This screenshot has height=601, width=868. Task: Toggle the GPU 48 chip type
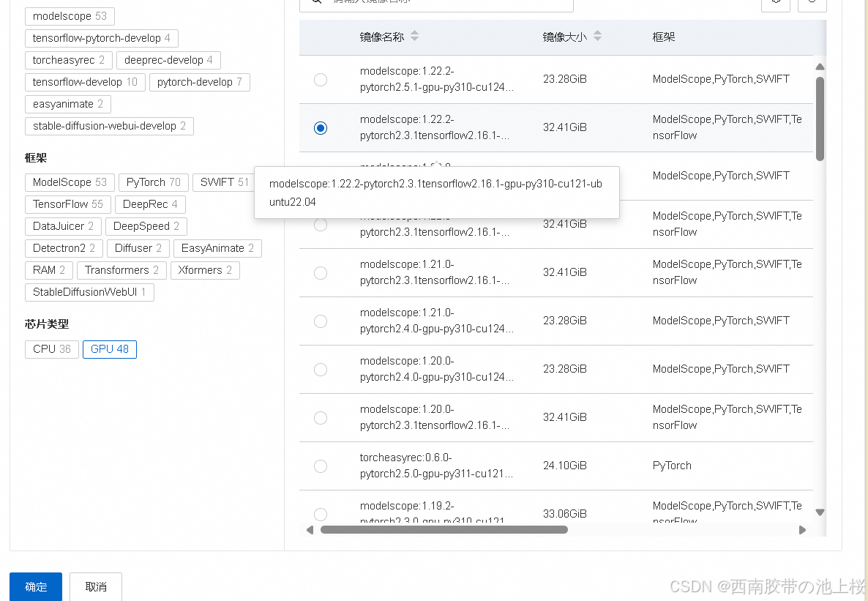(x=110, y=349)
